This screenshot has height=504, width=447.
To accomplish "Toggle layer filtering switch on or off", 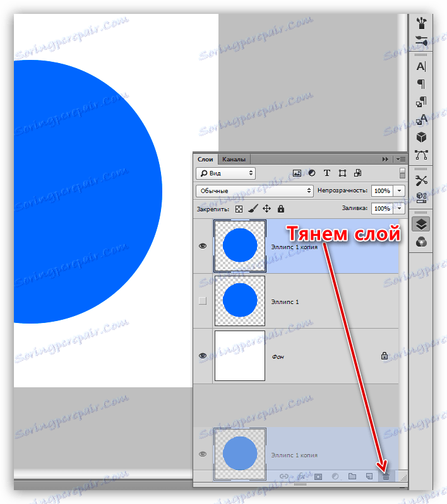I will click(402, 173).
